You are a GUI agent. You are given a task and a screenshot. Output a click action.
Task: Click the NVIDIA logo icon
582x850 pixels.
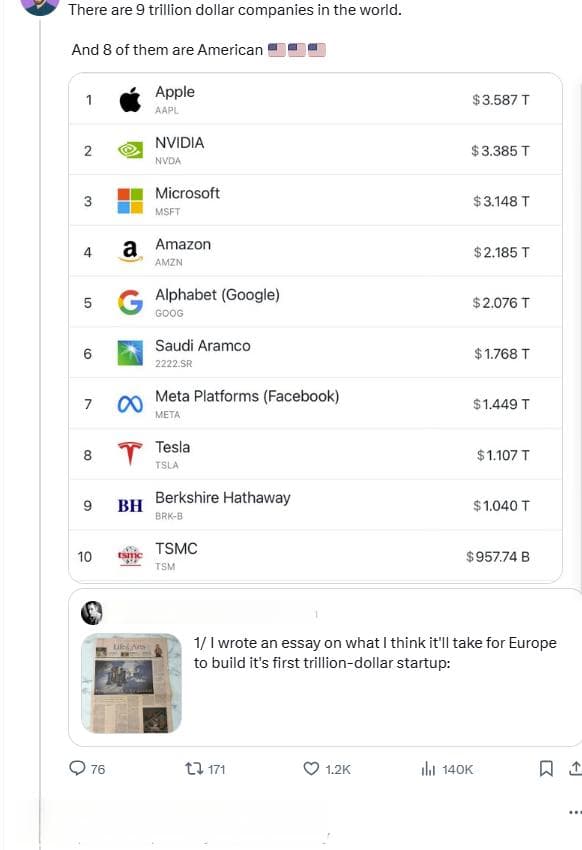[130, 150]
